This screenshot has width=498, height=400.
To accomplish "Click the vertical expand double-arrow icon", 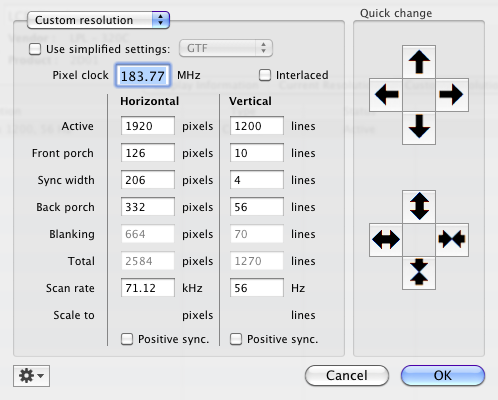I will pyautogui.click(x=419, y=207).
